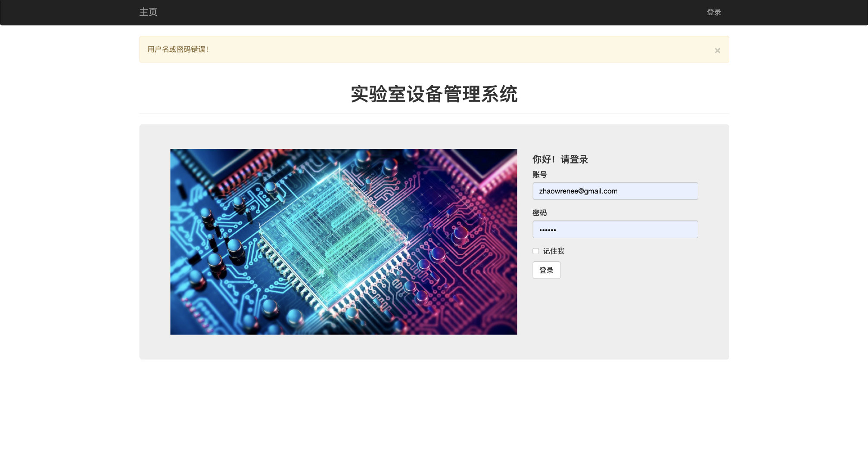Screen dimensions: 868x465
Task: Click the 实验室设备管理系统 page title
Action: 434,94
